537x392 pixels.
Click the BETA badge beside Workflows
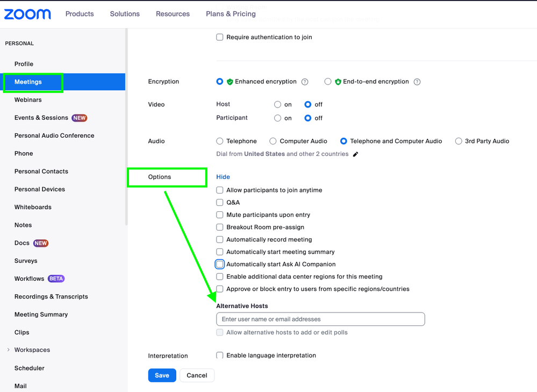tap(56, 279)
